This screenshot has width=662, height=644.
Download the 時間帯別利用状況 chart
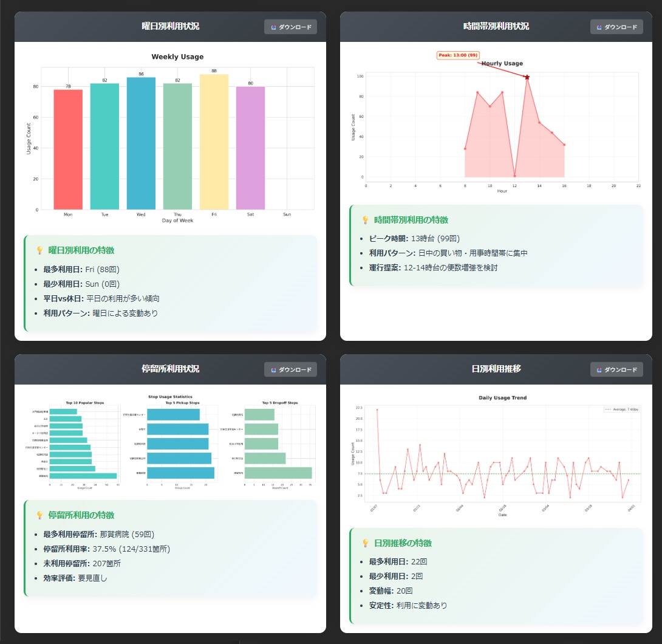(x=616, y=27)
